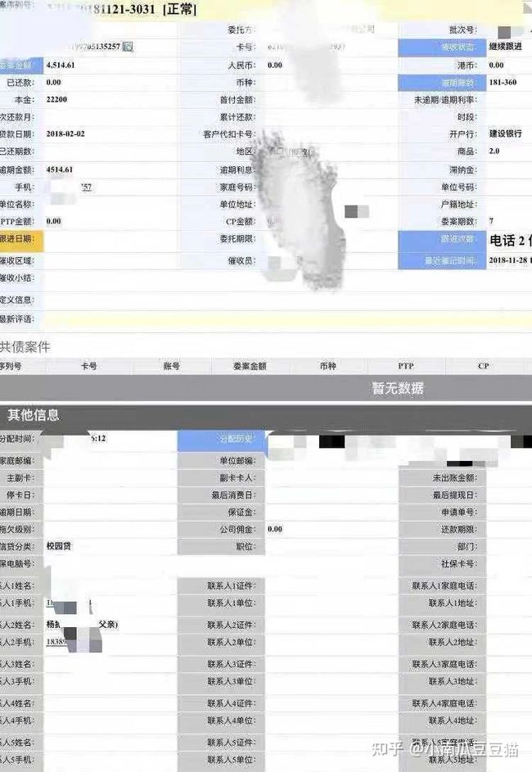Select the loan date 2018-02-02
The width and height of the screenshot is (532, 772).
(65, 134)
